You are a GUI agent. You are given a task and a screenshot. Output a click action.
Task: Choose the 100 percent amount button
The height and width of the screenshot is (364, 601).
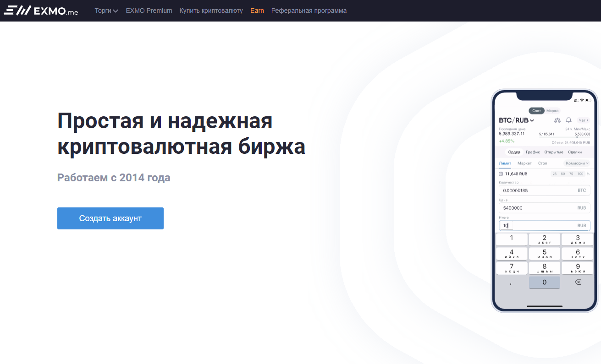click(x=580, y=174)
